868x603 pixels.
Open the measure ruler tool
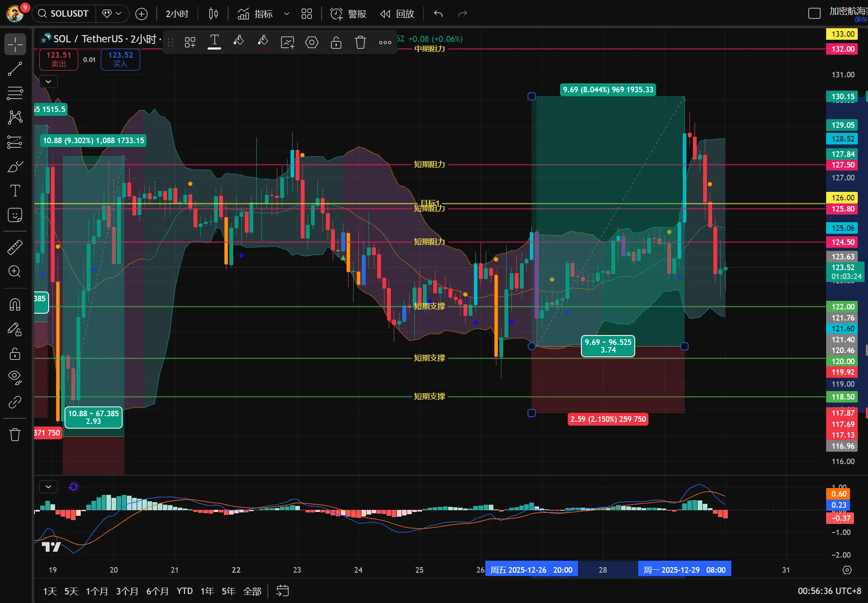tap(15, 247)
